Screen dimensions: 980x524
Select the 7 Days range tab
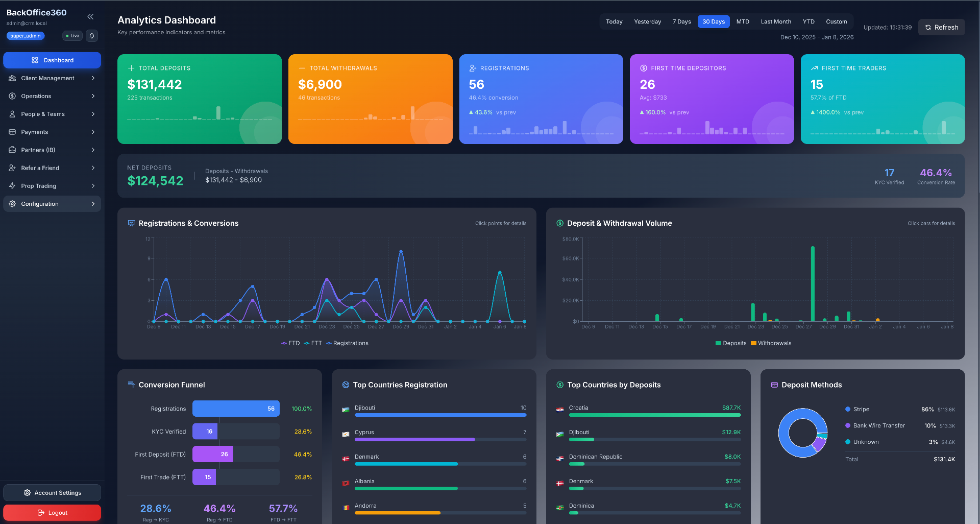point(681,21)
